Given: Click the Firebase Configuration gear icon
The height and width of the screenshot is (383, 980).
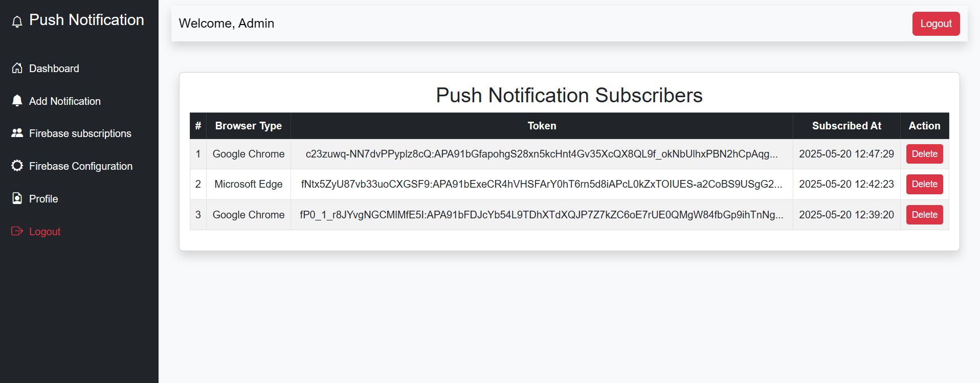Looking at the screenshot, I should click(17, 166).
